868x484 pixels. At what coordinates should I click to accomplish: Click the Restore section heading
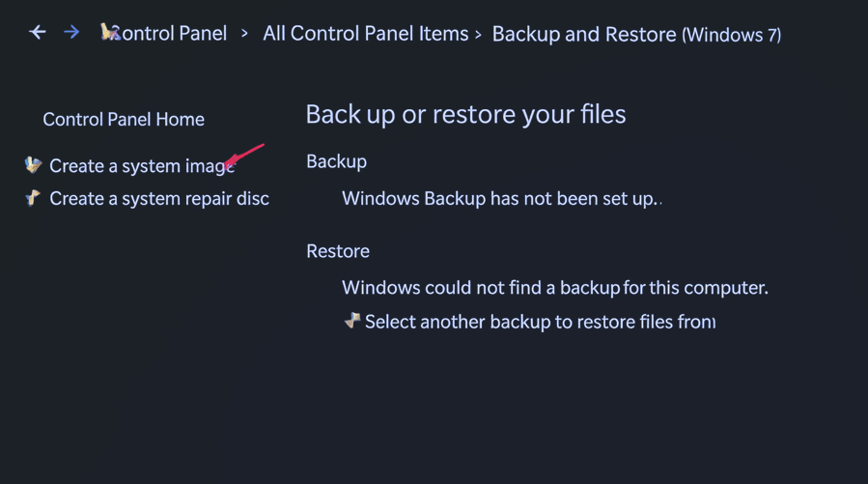[338, 251]
